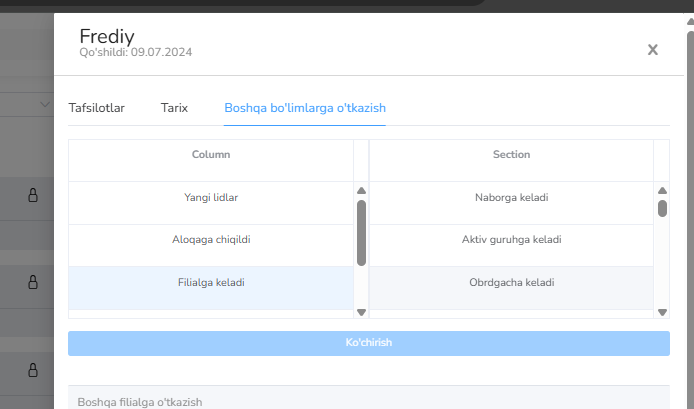Image resolution: width=694 pixels, height=409 pixels.
Task: Close the Frediy dialog with the X
Action: click(x=652, y=50)
